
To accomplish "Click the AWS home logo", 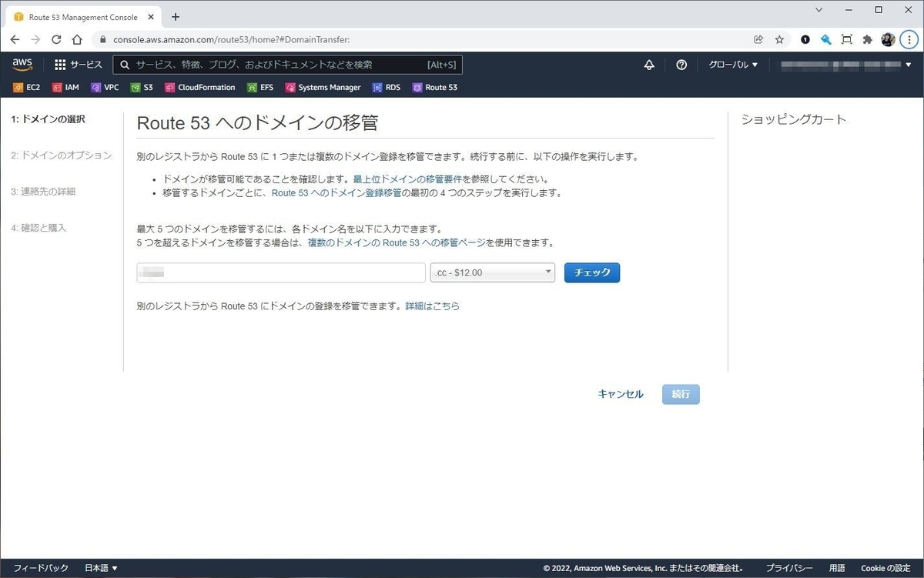I will point(22,64).
